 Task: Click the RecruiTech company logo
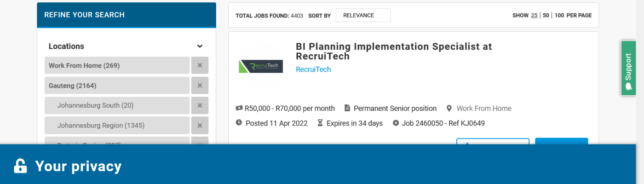pos(261,67)
